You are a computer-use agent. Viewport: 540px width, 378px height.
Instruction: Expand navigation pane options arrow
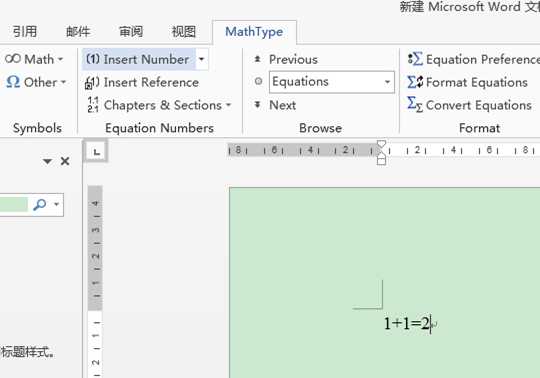coord(47,161)
